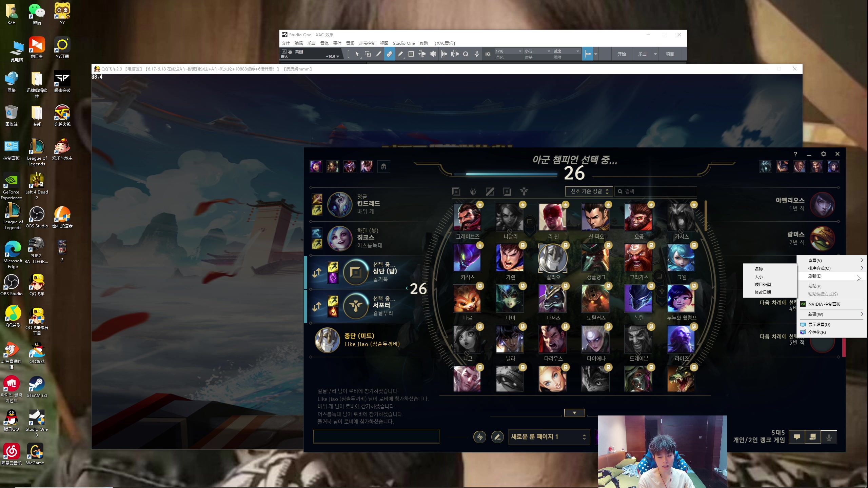Open the OBS Studio desktop shortcut beside 雷神加速器
Viewport: 868px width, 488px height.
pyautogui.click(x=37, y=217)
